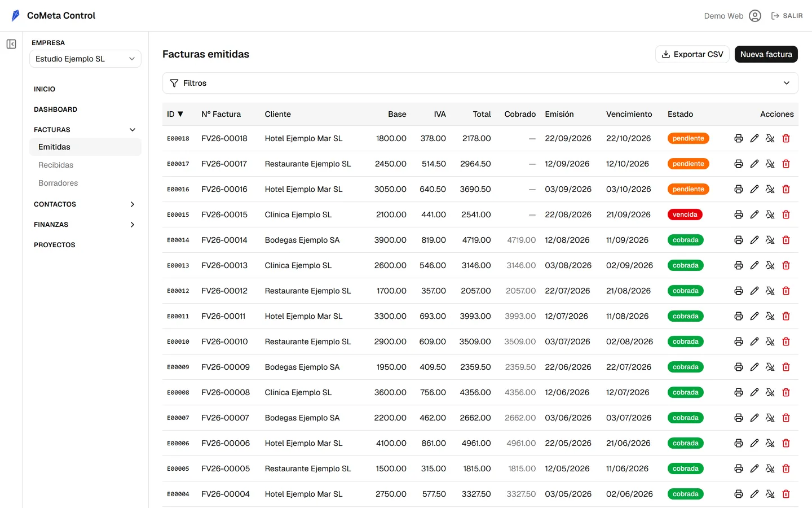Screen dimensions: 812x508
Task: Click the Cliente column header
Action: point(278,114)
